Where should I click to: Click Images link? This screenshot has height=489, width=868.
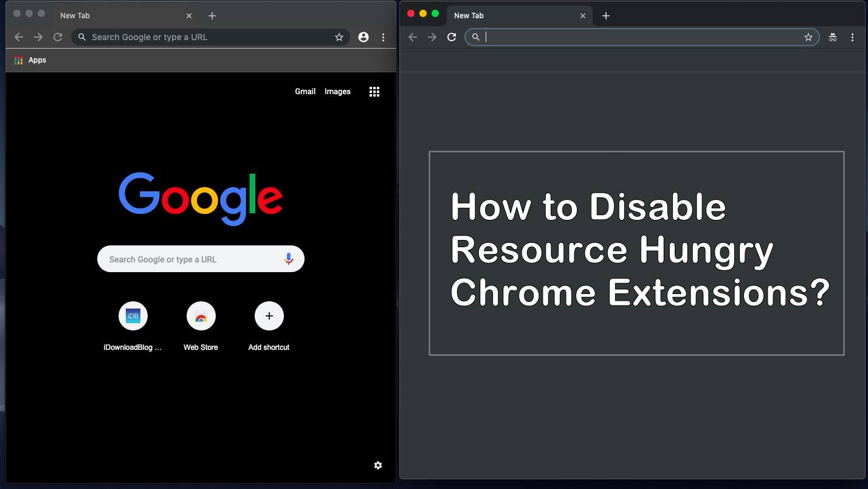tap(337, 92)
